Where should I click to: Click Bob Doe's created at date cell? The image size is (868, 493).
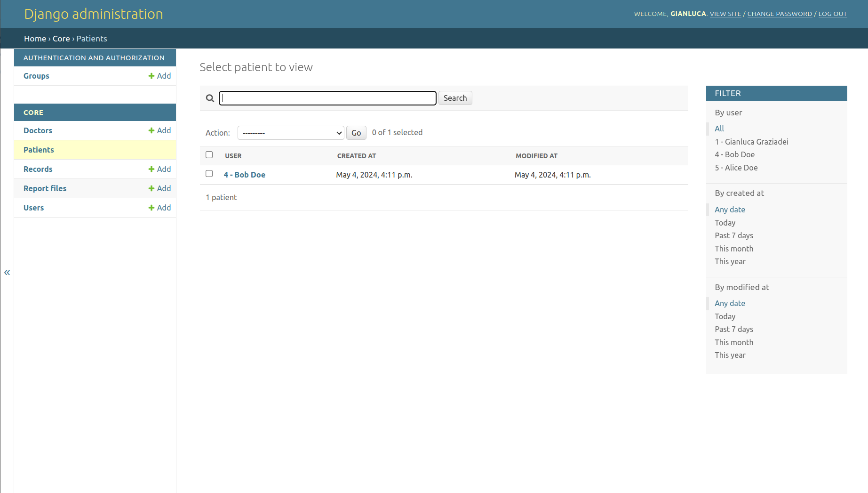click(x=374, y=175)
